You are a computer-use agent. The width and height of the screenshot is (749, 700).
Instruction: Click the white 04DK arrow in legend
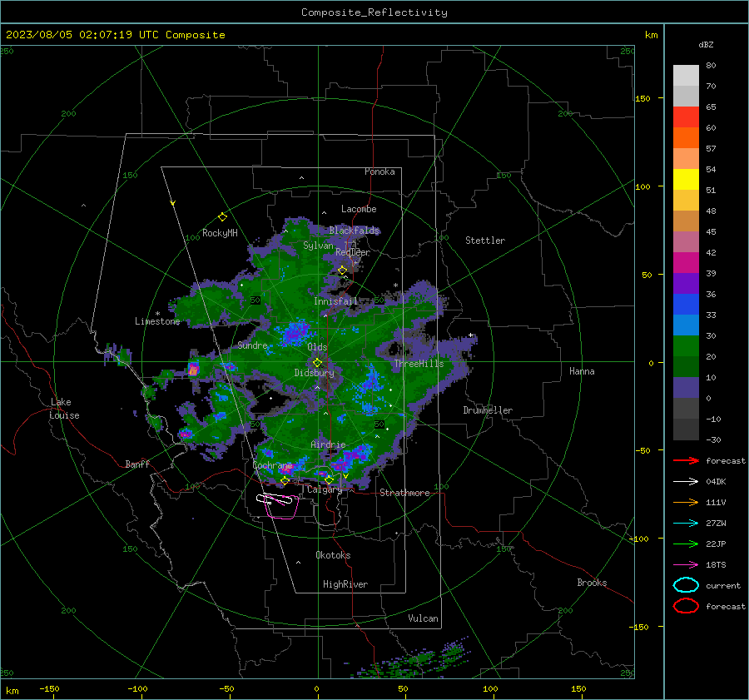pyautogui.click(x=686, y=481)
